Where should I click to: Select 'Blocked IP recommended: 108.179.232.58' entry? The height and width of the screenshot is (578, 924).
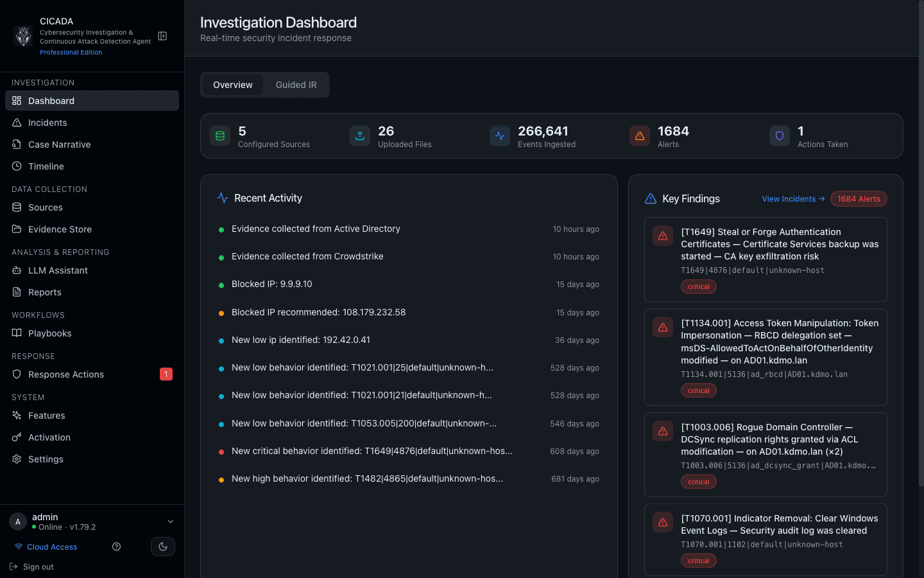click(x=409, y=313)
